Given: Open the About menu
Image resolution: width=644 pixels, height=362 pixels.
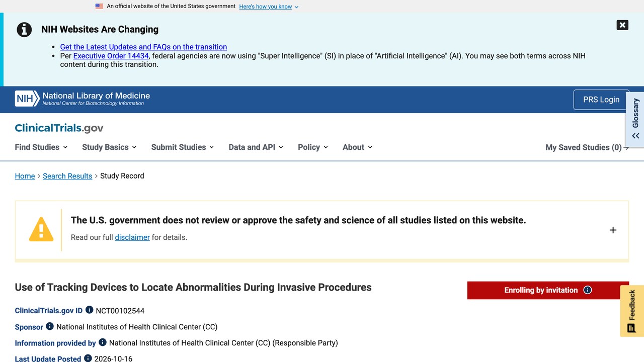Looking at the screenshot, I should click(x=357, y=147).
